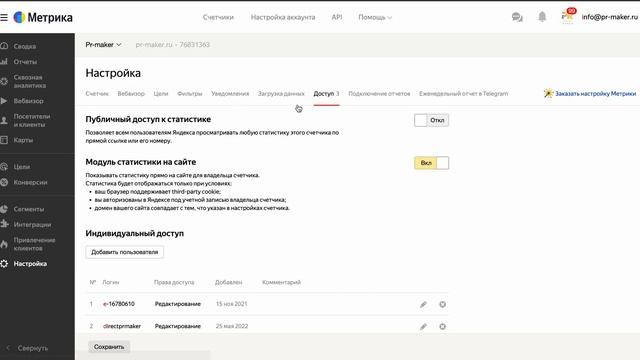640x360 pixels.
Task: Switch to the settings Цели tab
Action: pos(161,93)
